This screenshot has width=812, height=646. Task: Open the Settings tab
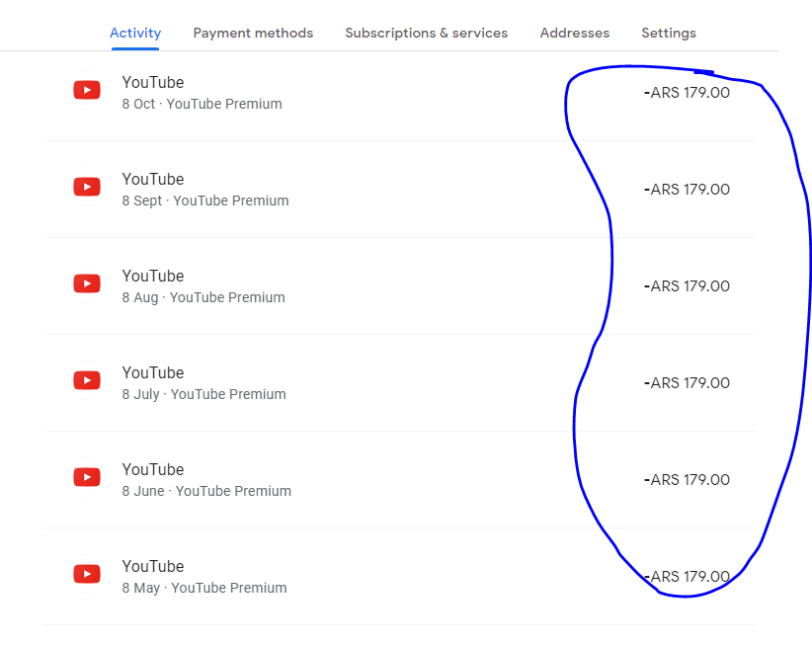tap(669, 34)
